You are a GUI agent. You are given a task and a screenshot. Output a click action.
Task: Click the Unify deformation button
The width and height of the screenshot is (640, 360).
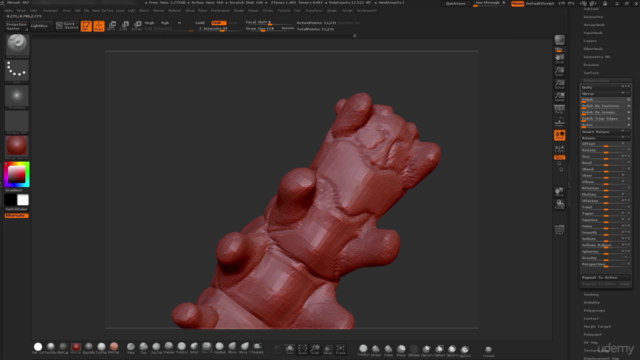(606, 87)
